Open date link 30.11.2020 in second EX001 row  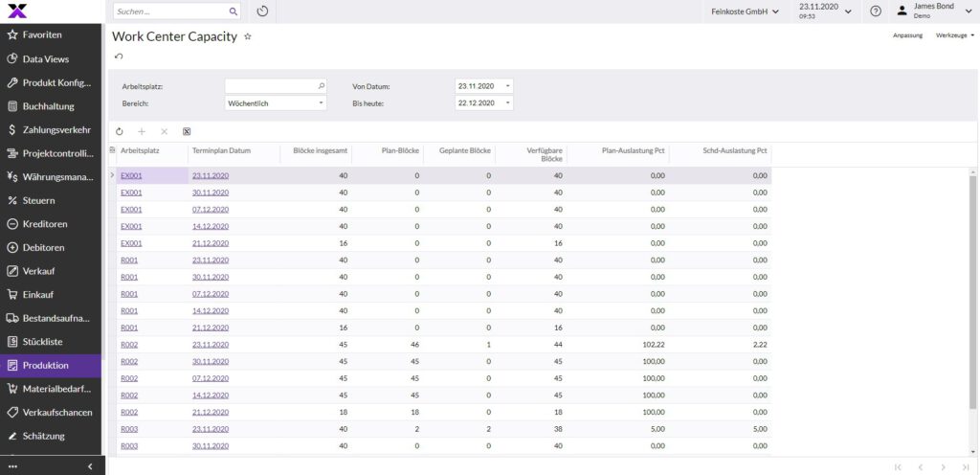[x=211, y=192]
